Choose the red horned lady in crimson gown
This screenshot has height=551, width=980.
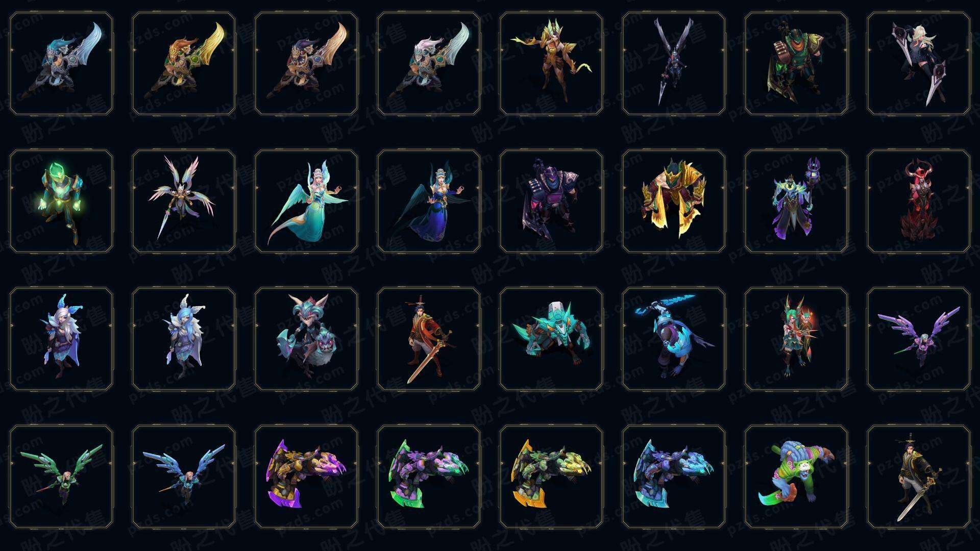coord(919,202)
